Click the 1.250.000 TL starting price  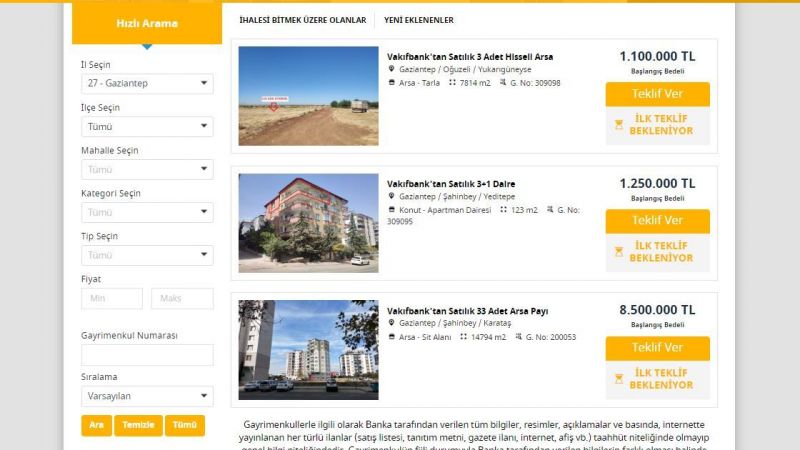657,183
